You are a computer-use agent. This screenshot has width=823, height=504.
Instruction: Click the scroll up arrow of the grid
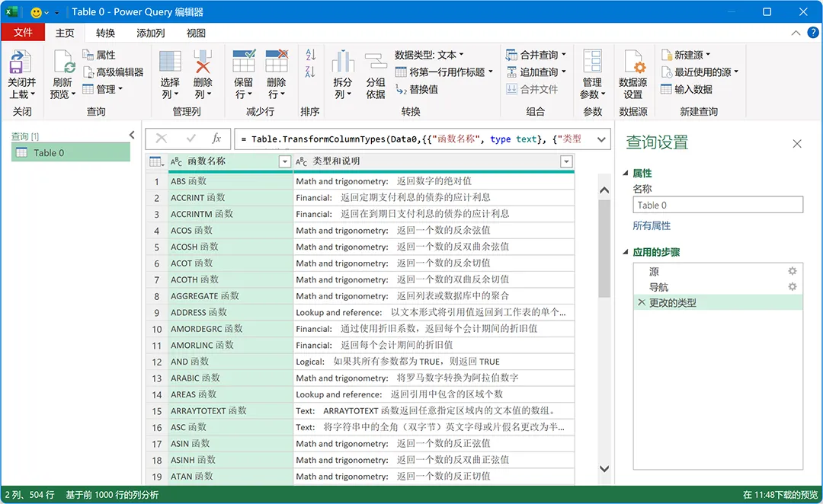pyautogui.click(x=604, y=190)
